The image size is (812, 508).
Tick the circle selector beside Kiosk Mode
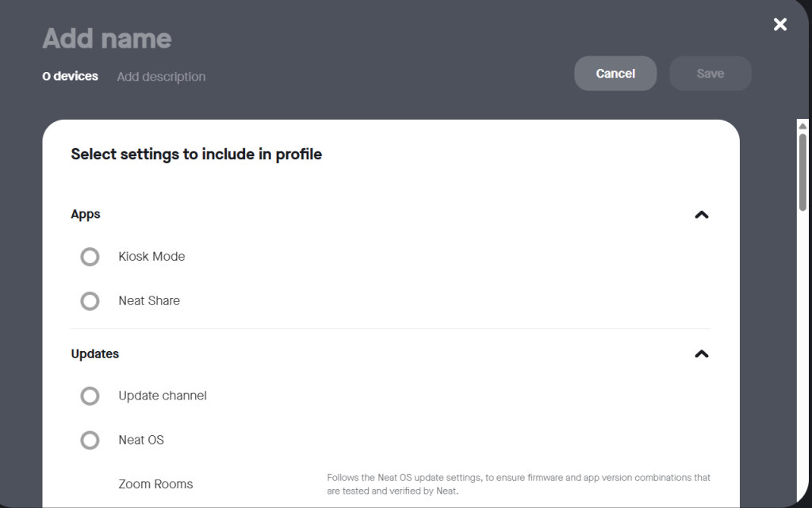[x=90, y=257]
